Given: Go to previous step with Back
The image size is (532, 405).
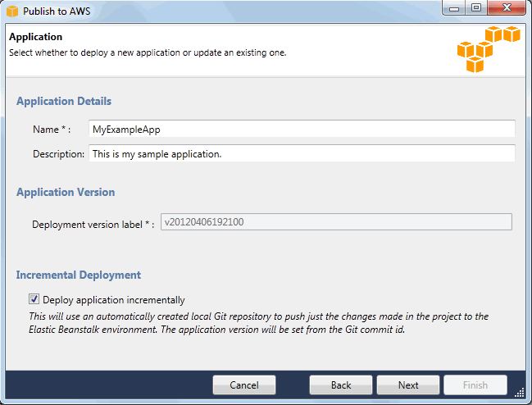Looking at the screenshot, I should coord(341,385).
